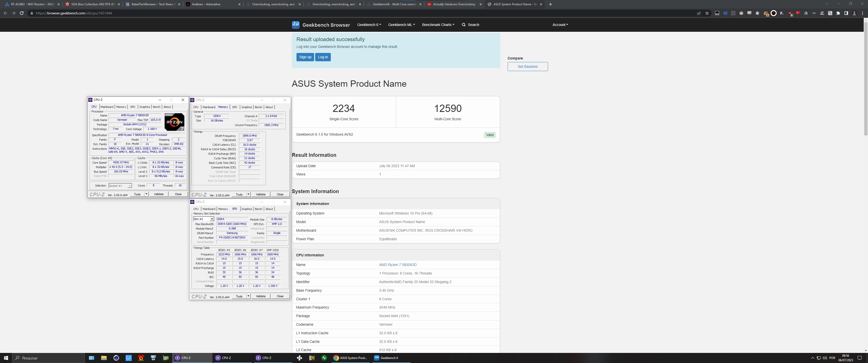This screenshot has height=363, width=868.
Task: Expand the Account dropdown menu
Action: 560,25
